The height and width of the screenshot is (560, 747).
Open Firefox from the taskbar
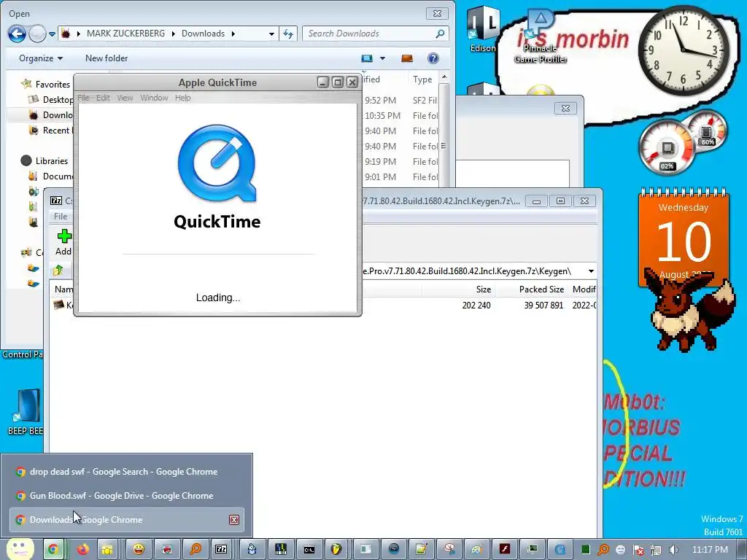(83, 549)
